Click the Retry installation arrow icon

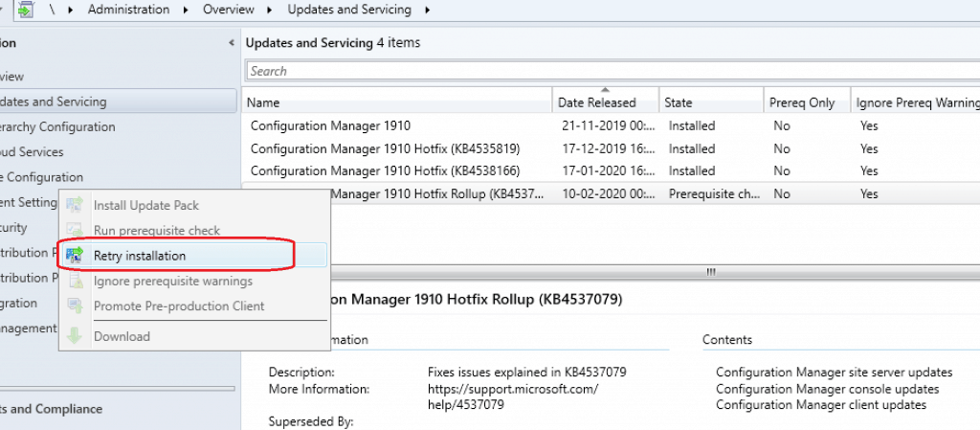(75, 255)
